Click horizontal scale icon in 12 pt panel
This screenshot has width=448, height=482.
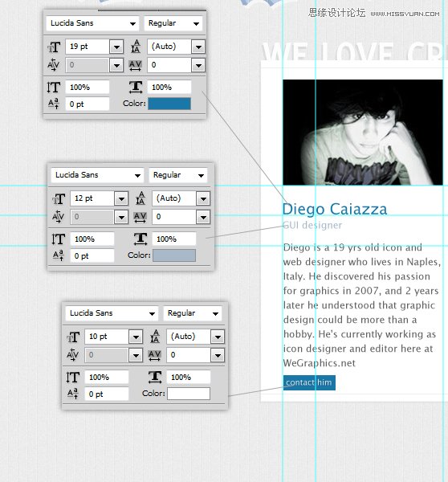141,239
